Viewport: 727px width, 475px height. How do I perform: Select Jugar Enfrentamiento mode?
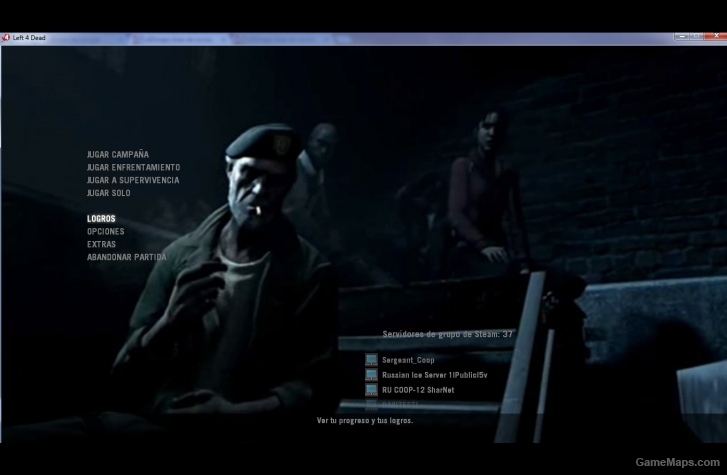pos(134,167)
